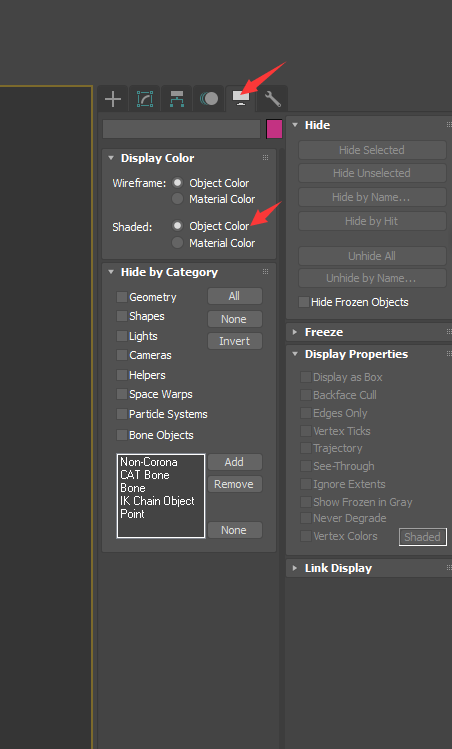Select CAT Bone in the list

(145, 475)
